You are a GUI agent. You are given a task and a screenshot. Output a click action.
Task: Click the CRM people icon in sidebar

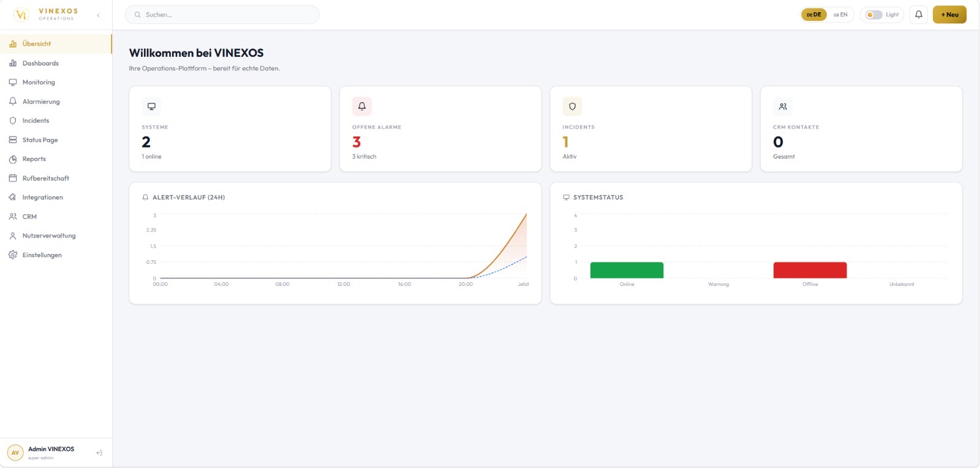(13, 217)
